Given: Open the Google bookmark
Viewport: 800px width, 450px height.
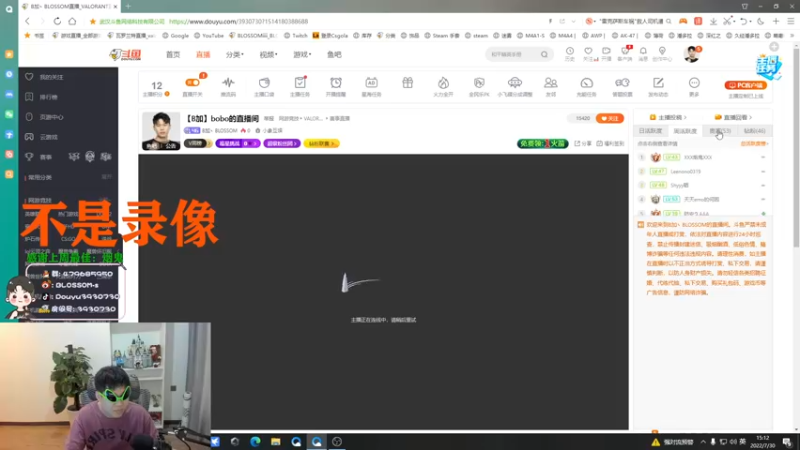Looking at the screenshot, I should [x=176, y=36].
